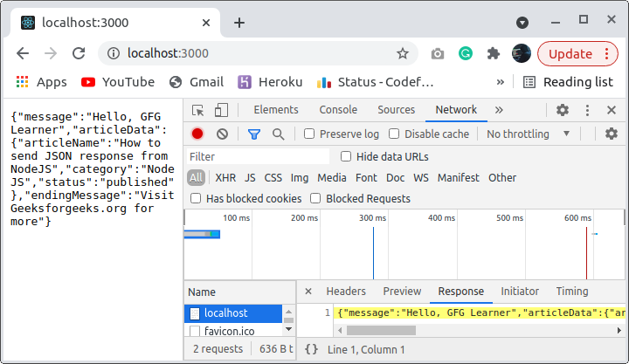The width and height of the screenshot is (629, 364).
Task: Open the Apps bookmark grid icon
Action: pos(23,82)
